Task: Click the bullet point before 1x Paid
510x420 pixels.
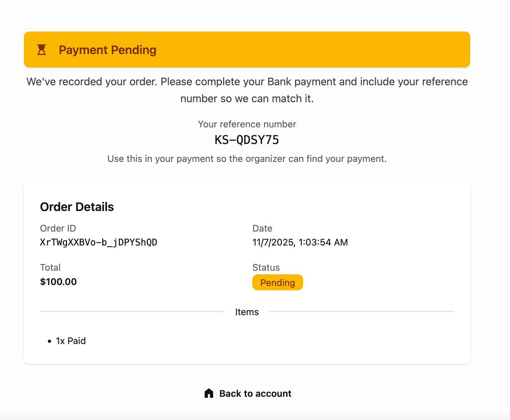Action: (49, 341)
